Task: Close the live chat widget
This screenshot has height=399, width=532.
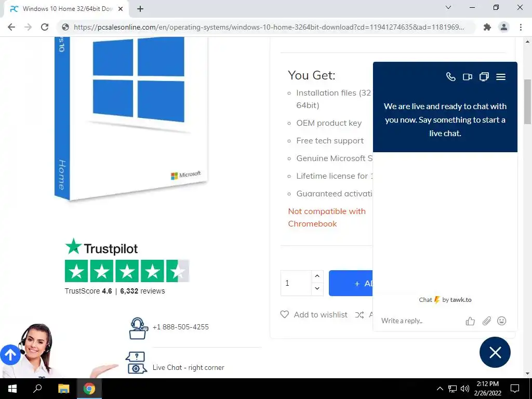Action: (x=495, y=353)
